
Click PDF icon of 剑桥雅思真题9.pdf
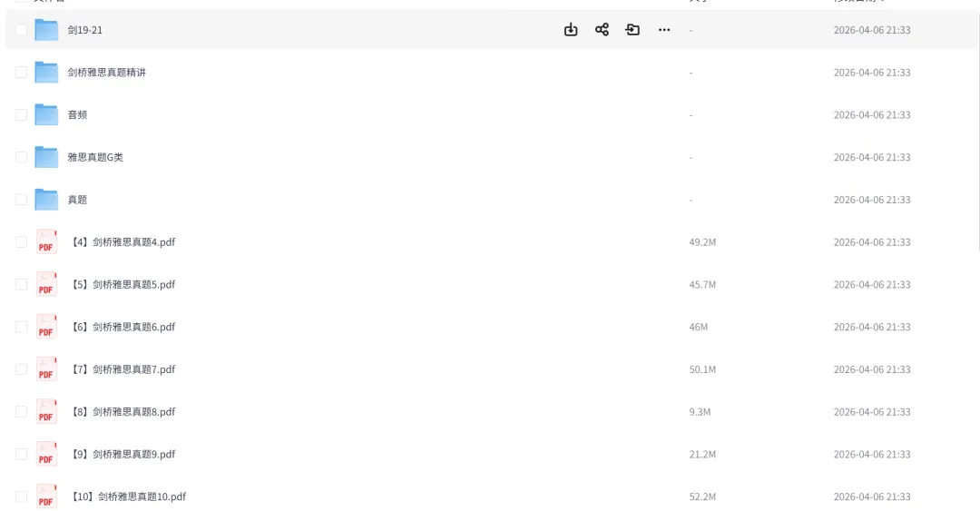[46, 455]
